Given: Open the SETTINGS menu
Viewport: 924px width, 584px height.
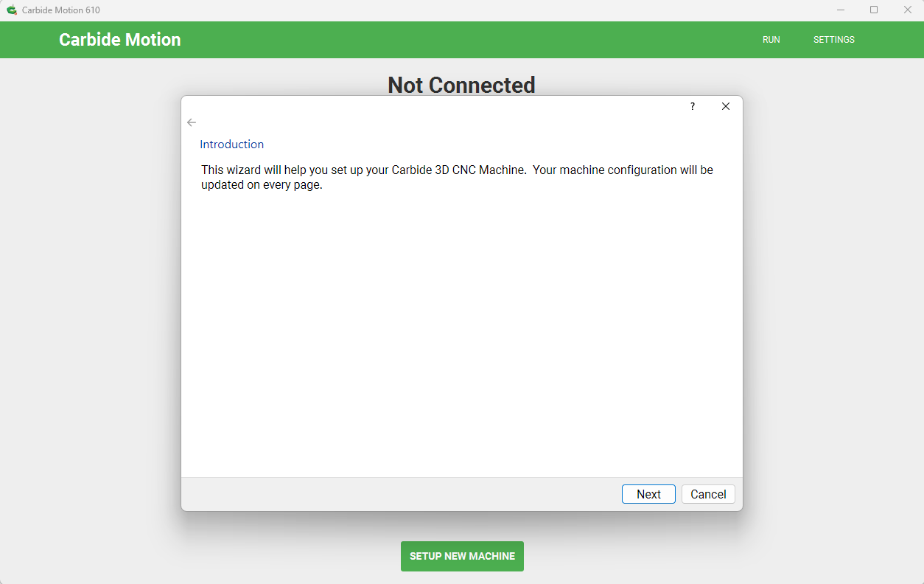Looking at the screenshot, I should point(833,40).
